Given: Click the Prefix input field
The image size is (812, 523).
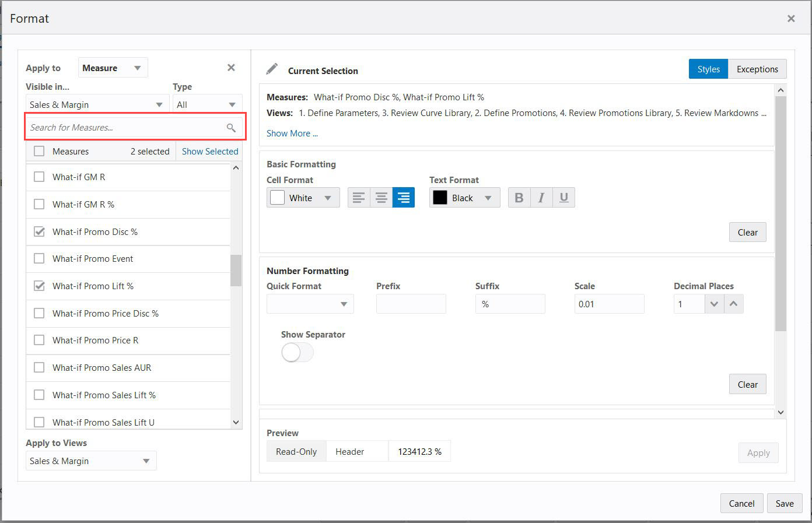Looking at the screenshot, I should [x=411, y=304].
